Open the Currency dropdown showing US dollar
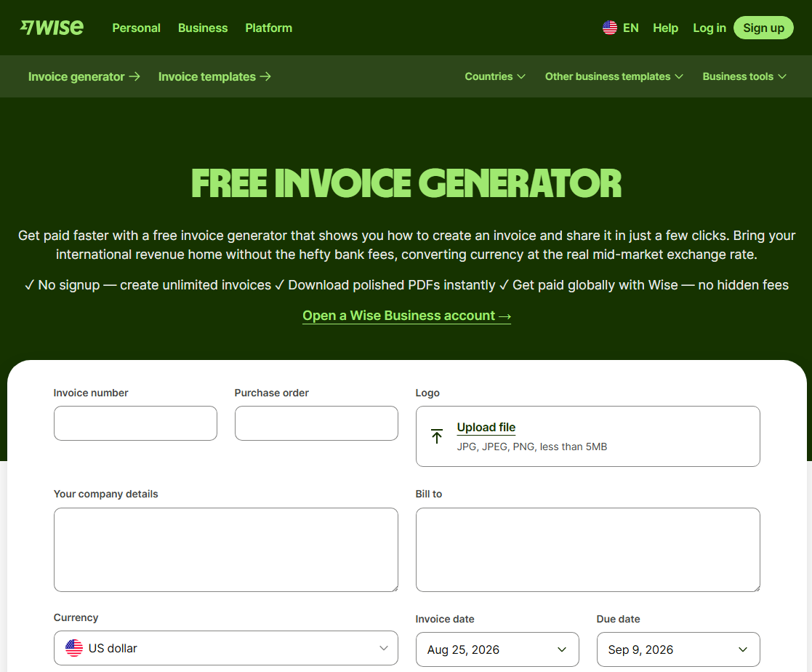This screenshot has height=672, width=812. coord(226,648)
